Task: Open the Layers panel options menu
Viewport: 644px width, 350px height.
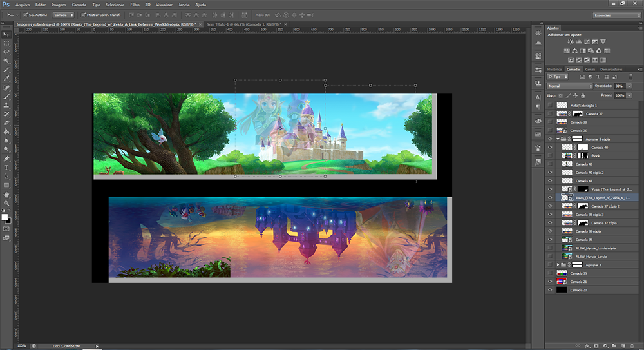Action: [639, 69]
